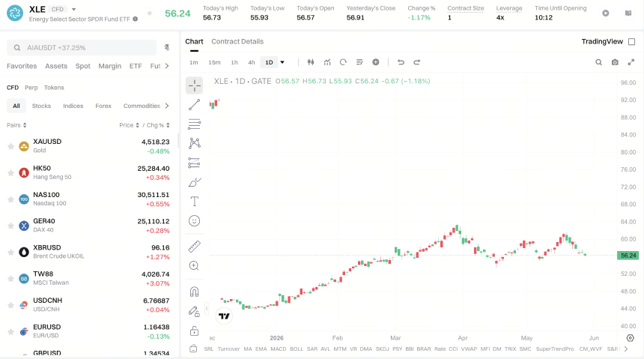Star XBRUSD as a favorite
This screenshot has height=359, width=644.
10,252
